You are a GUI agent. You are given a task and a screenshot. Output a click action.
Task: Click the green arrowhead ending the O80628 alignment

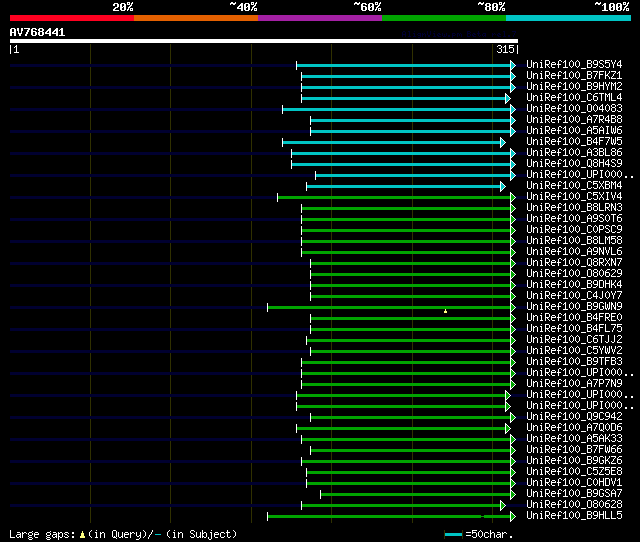click(x=503, y=506)
